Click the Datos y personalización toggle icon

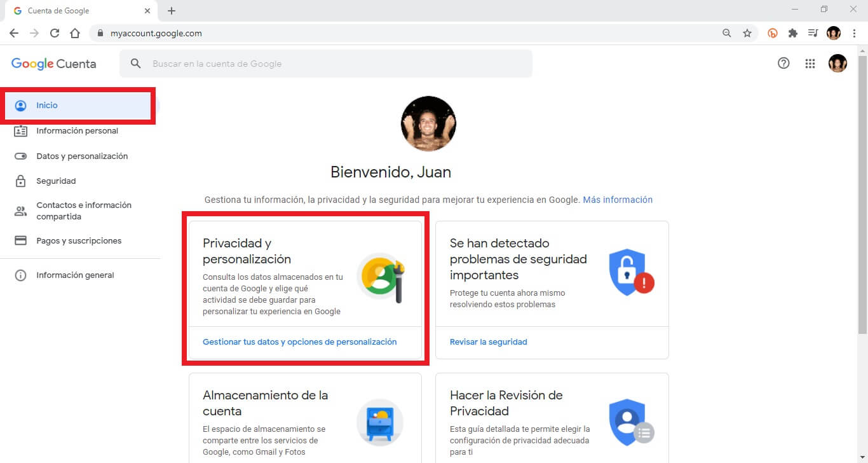point(21,156)
